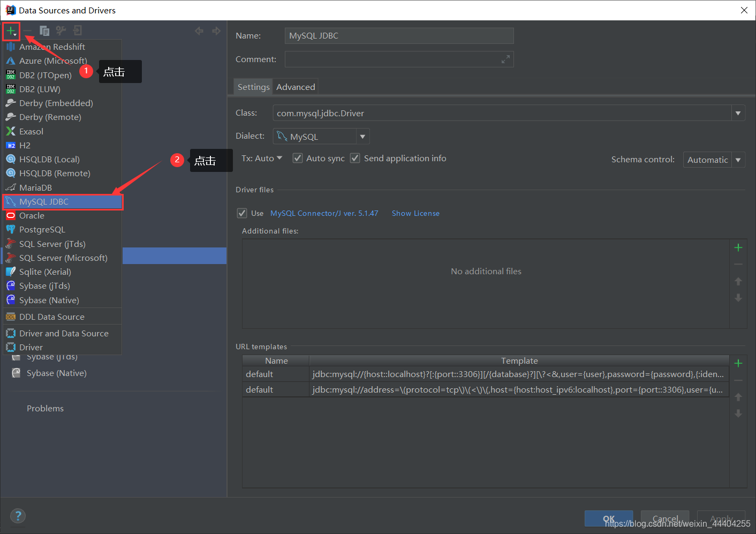Close the Data Sources and Drivers dialog
The image size is (756, 534).
744,10
